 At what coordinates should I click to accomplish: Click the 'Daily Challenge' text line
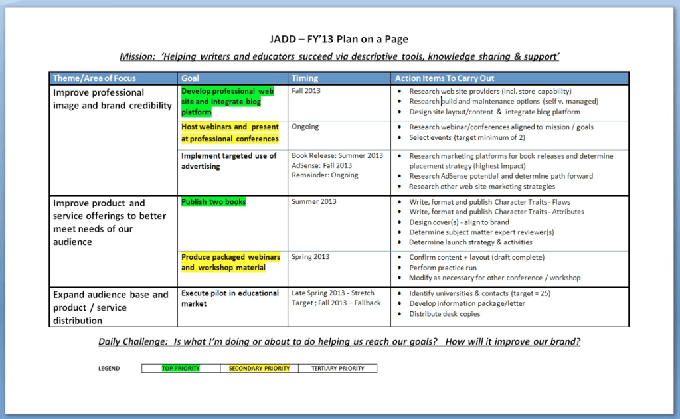tap(338, 341)
